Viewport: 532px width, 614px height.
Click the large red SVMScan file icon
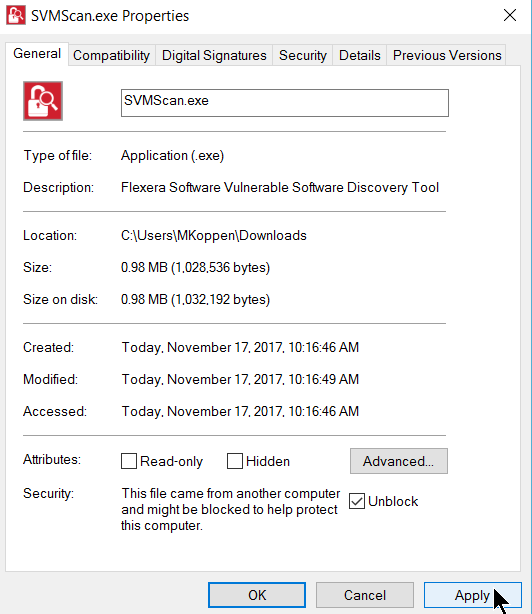click(43, 101)
